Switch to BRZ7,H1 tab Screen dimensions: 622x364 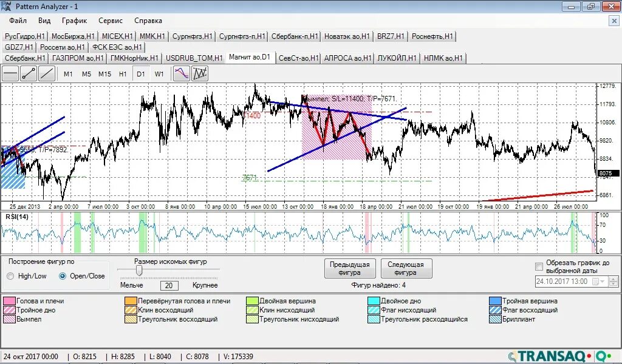(391, 36)
